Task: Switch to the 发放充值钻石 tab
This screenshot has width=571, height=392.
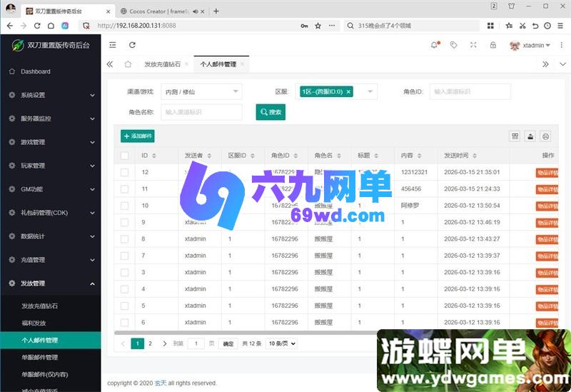Action: 163,64
